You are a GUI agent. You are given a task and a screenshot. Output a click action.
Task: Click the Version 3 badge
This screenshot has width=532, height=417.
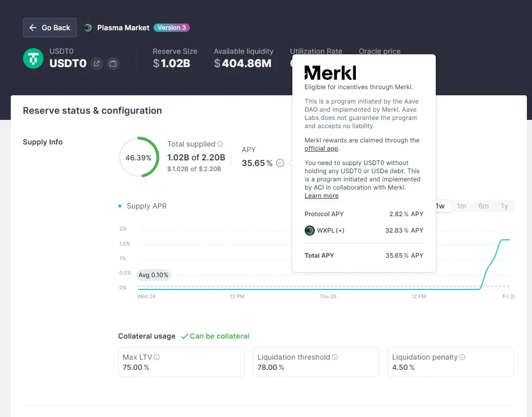172,28
